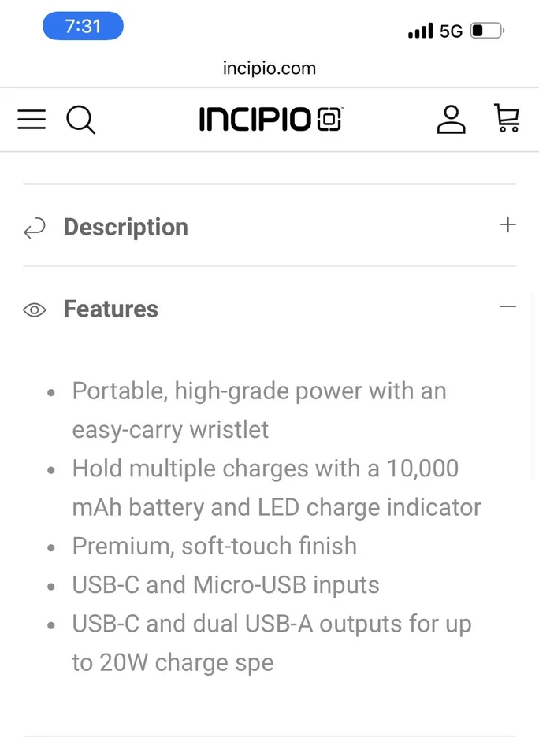View the shopping cart icon
539x756 pixels.
(507, 118)
